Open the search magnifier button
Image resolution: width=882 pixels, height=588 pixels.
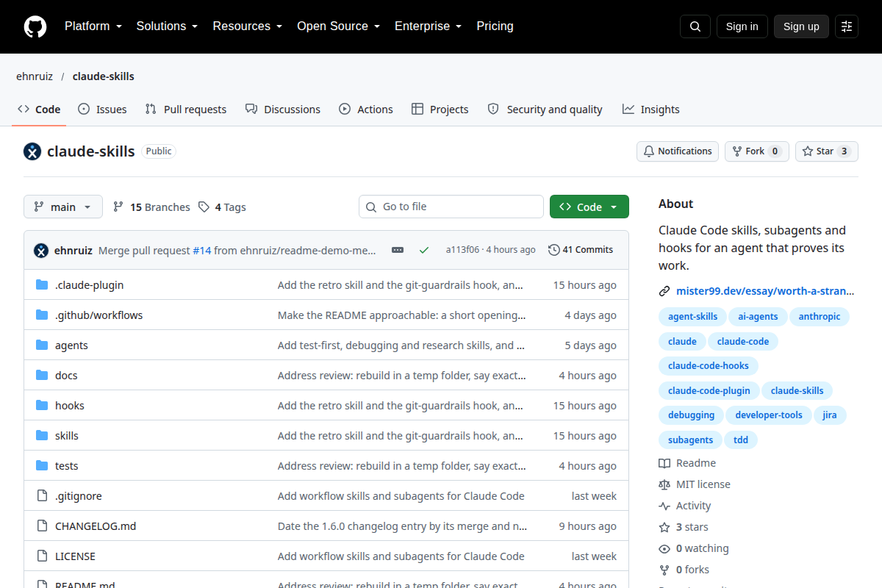(x=695, y=26)
